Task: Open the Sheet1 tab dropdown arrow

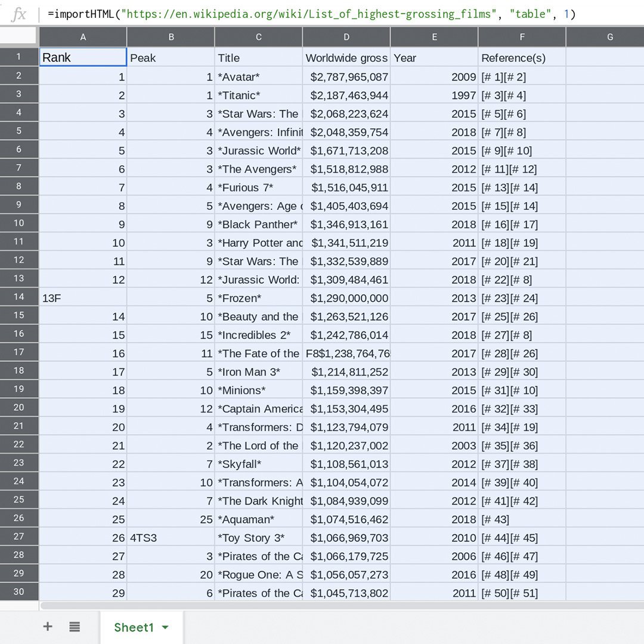Action: click(x=165, y=627)
